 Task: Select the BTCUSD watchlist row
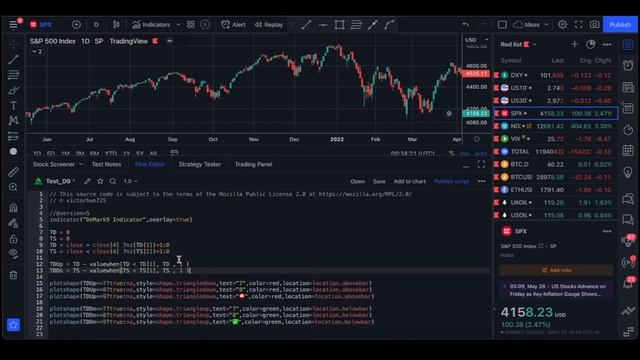pyautogui.click(x=556, y=177)
